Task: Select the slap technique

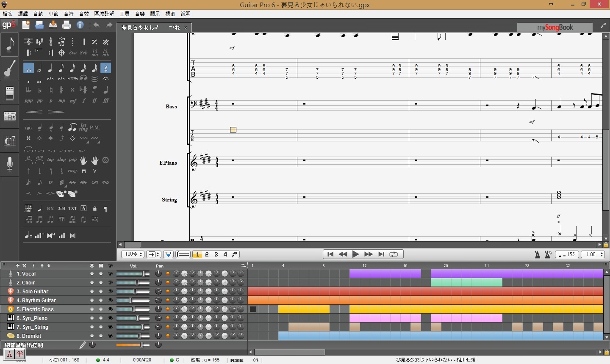Action: 61,160
